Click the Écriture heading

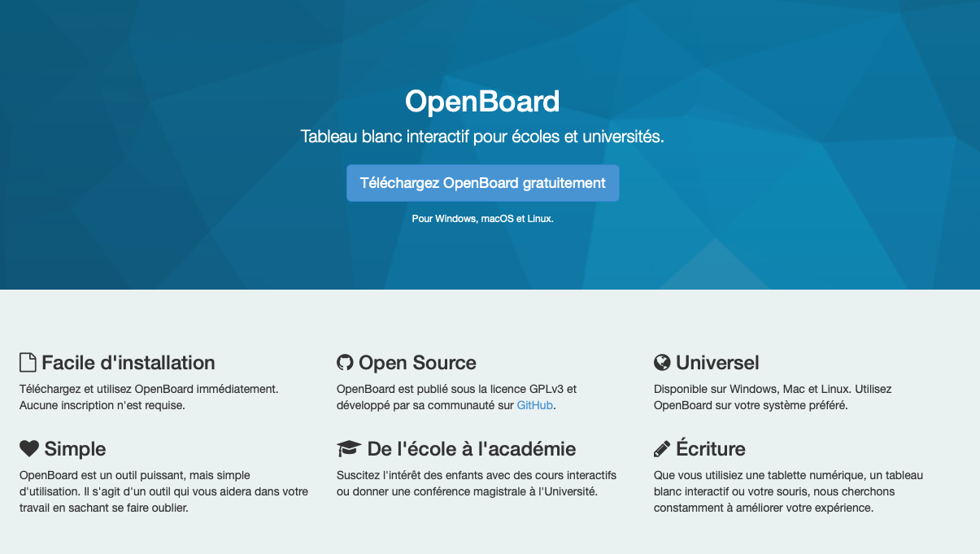pos(711,448)
